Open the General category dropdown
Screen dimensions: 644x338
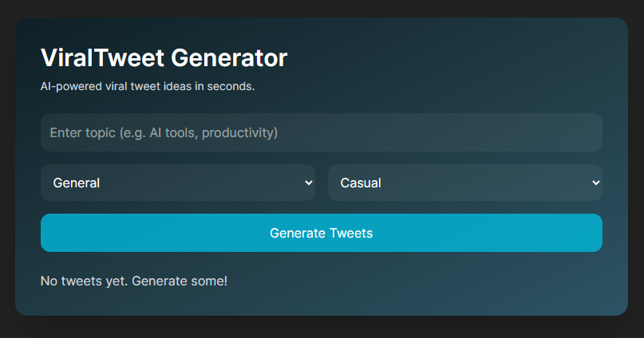[x=177, y=183]
